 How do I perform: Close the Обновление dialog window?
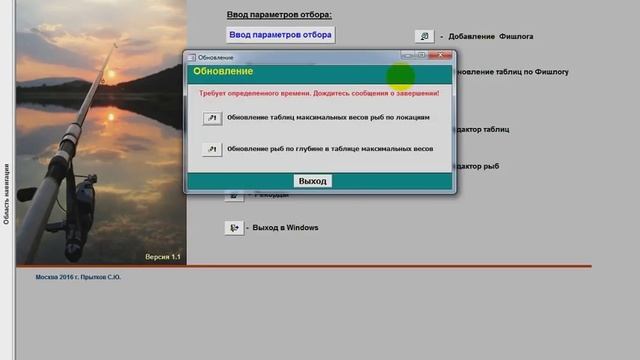440,55
